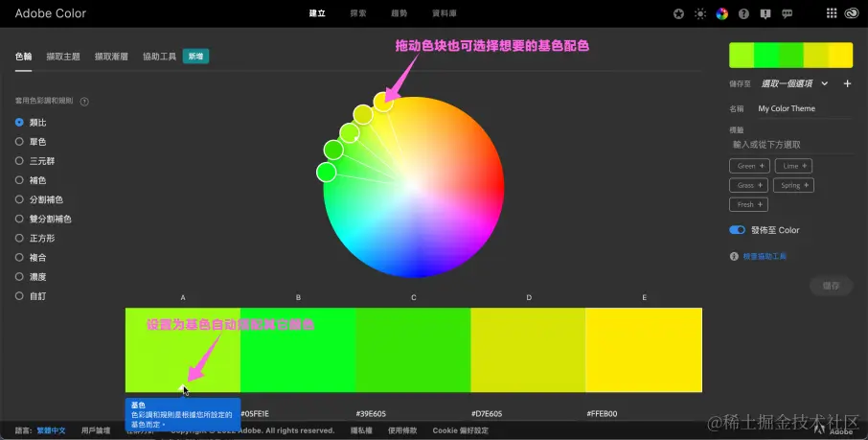The width and height of the screenshot is (868, 440).
Task: Select the 正方形 harmony rule
Action: coord(34,239)
